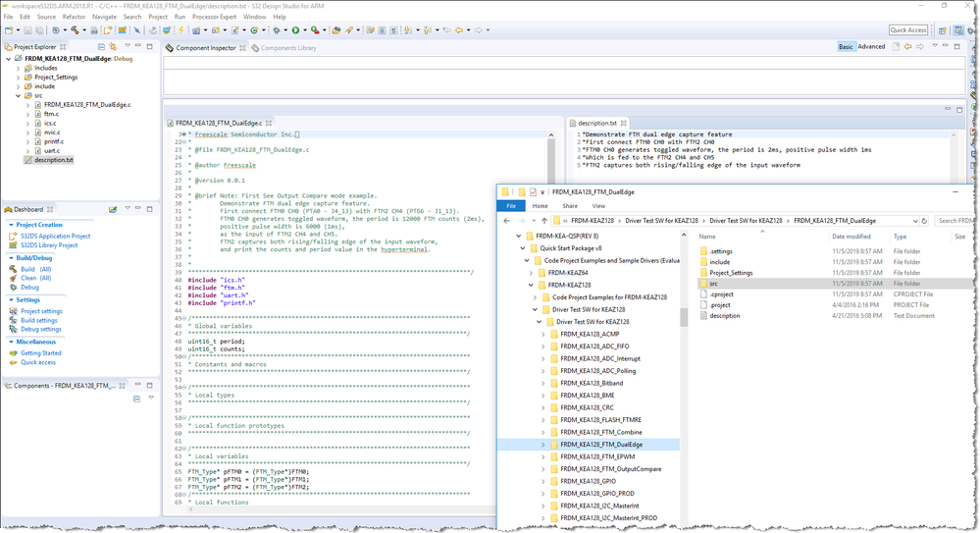
Task: Select Basic view in Component Inspector
Action: point(845,46)
